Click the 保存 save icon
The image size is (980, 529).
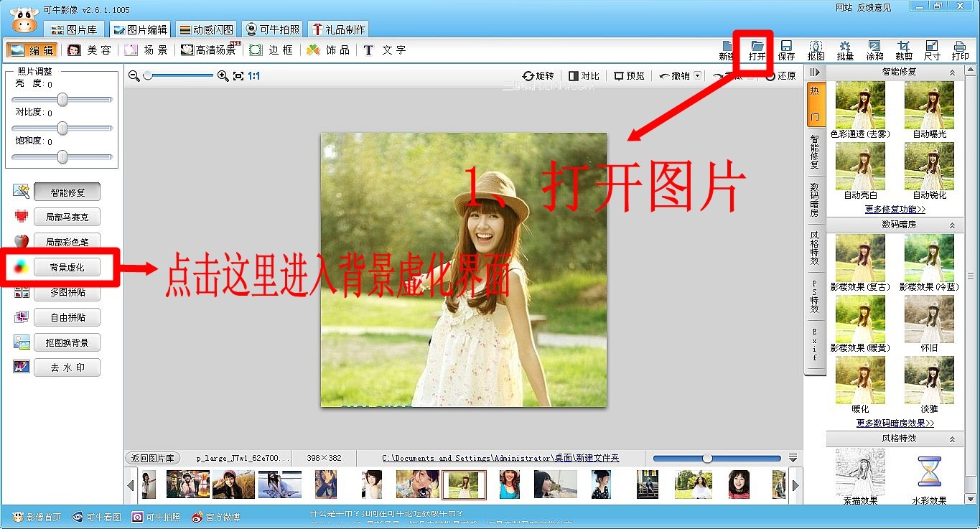(786, 50)
